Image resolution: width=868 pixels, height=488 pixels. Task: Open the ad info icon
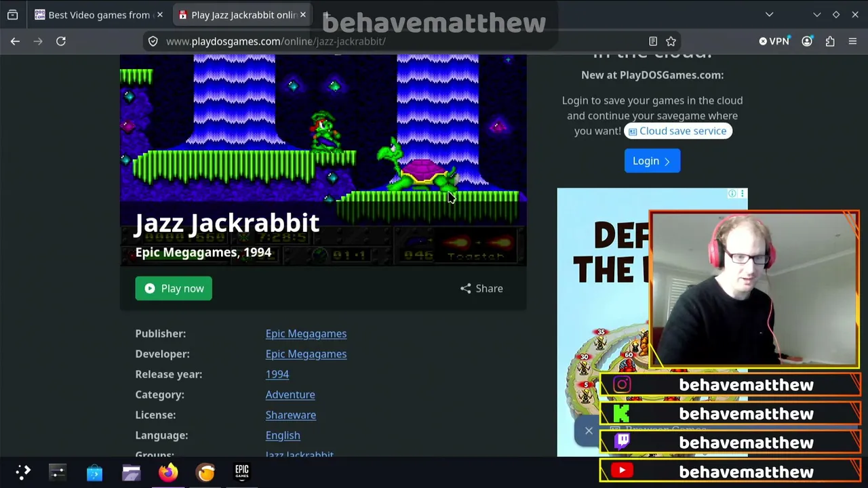pos(732,194)
